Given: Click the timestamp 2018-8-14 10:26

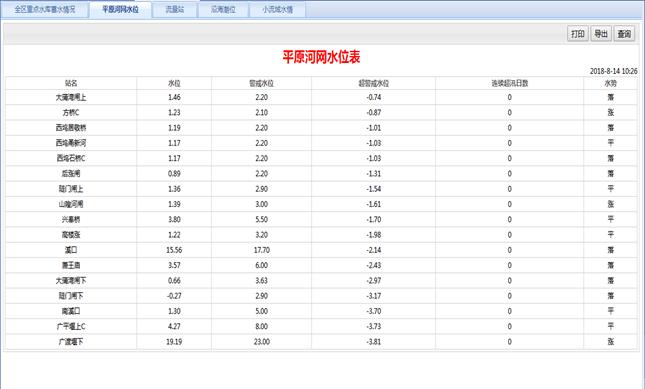Looking at the screenshot, I should [x=613, y=71].
